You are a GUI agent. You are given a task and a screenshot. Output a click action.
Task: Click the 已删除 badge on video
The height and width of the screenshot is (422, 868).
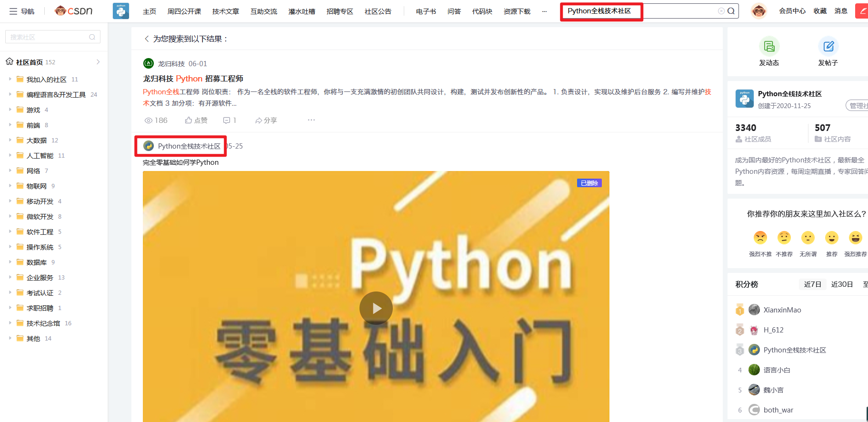click(x=589, y=183)
